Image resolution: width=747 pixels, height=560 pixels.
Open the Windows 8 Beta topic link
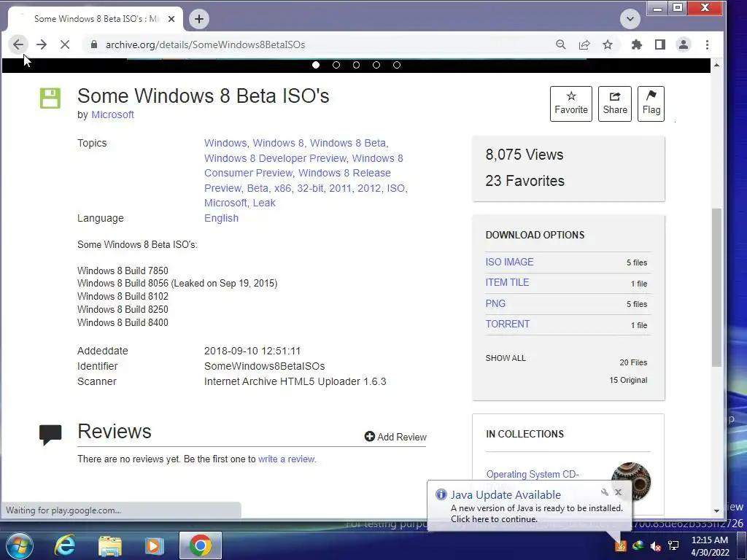coord(348,143)
